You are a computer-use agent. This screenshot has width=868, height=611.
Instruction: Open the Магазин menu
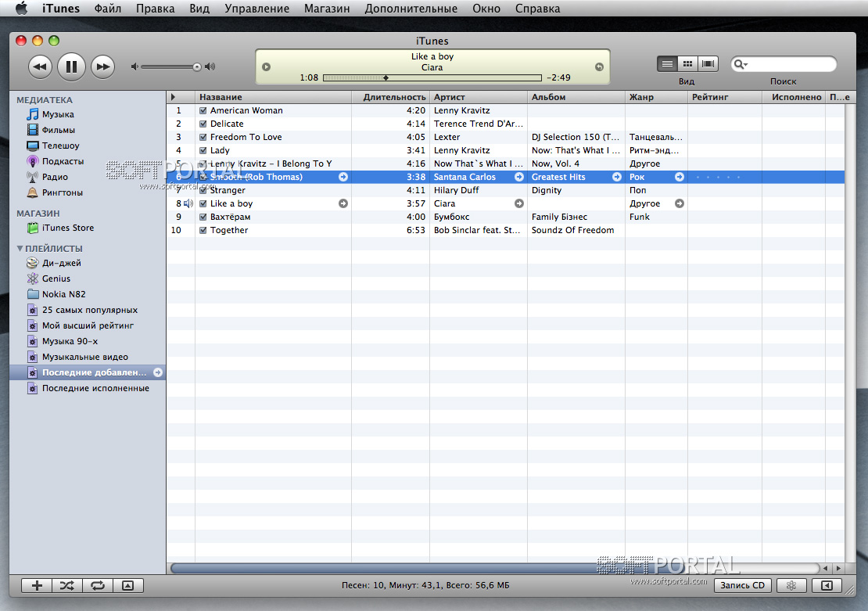coord(327,9)
